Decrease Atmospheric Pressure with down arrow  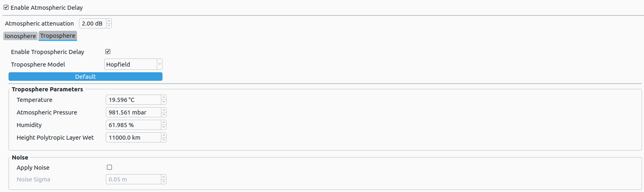[164, 114]
